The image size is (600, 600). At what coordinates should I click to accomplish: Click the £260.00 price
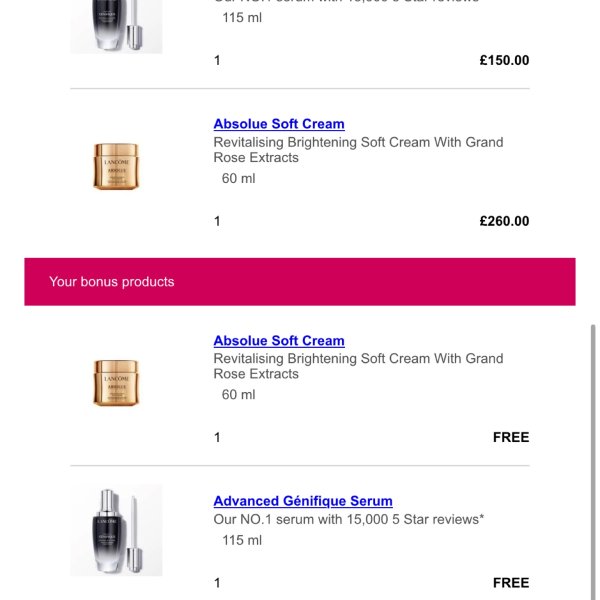pyautogui.click(x=504, y=221)
